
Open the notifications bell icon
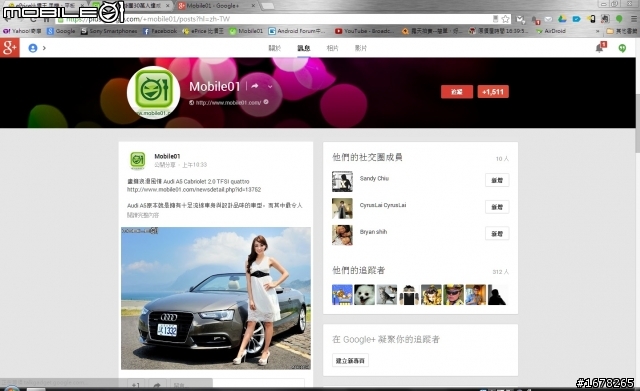(x=600, y=48)
